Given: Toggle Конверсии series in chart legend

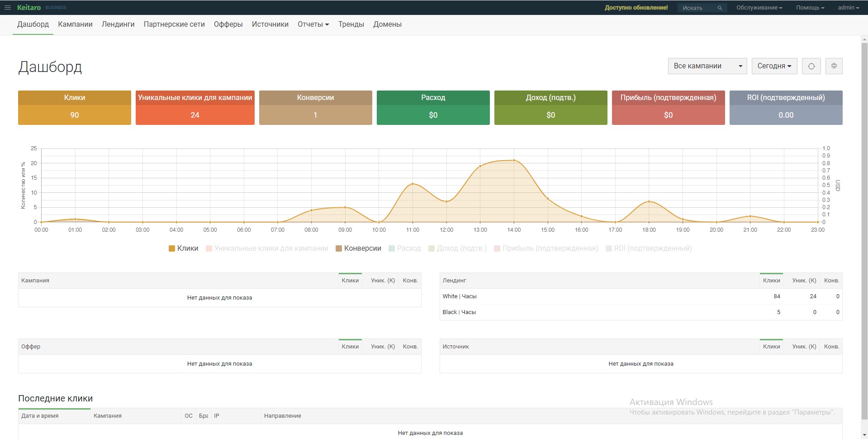Looking at the screenshot, I should click(x=358, y=248).
